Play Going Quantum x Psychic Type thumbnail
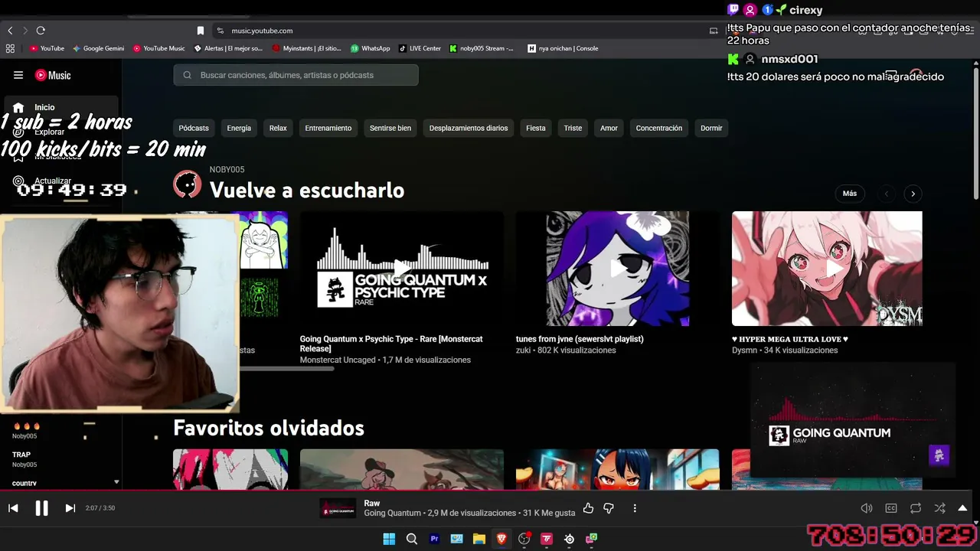Screen dimensions: 980x551 402,269
